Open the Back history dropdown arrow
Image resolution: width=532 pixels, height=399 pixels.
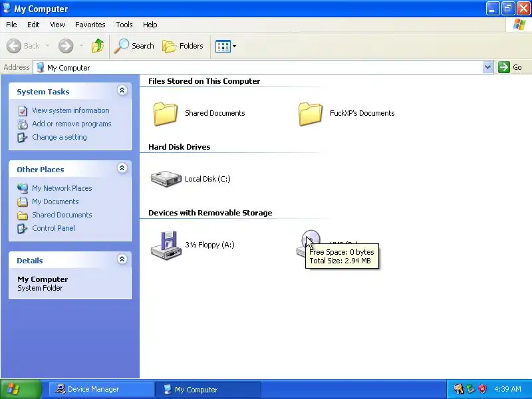tap(47, 45)
